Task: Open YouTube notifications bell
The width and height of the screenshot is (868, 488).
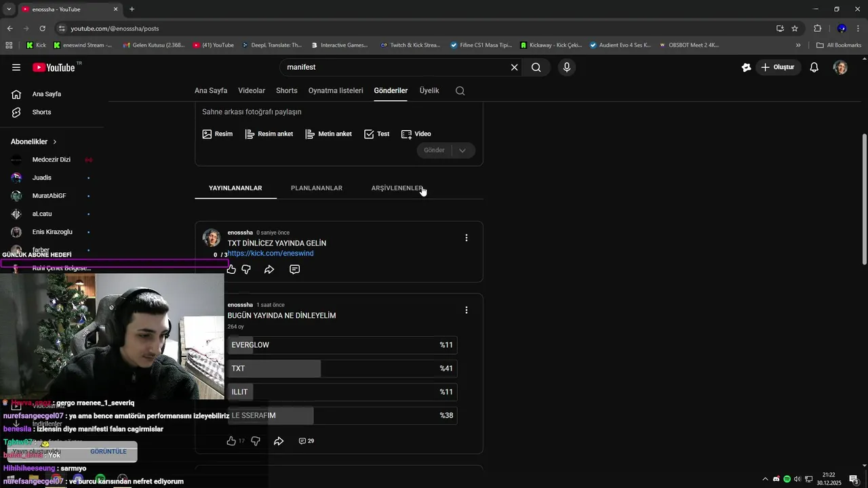Action: [x=814, y=67]
